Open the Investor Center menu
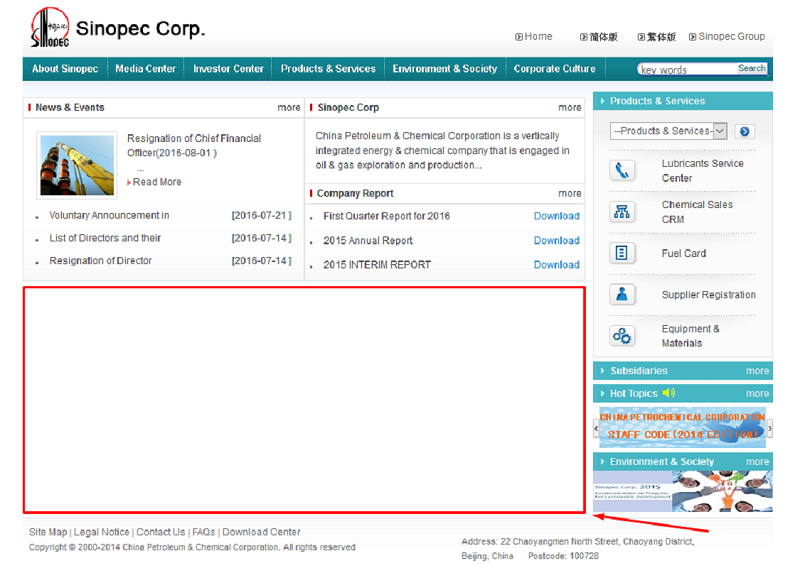The image size is (800, 568). pyautogui.click(x=228, y=69)
